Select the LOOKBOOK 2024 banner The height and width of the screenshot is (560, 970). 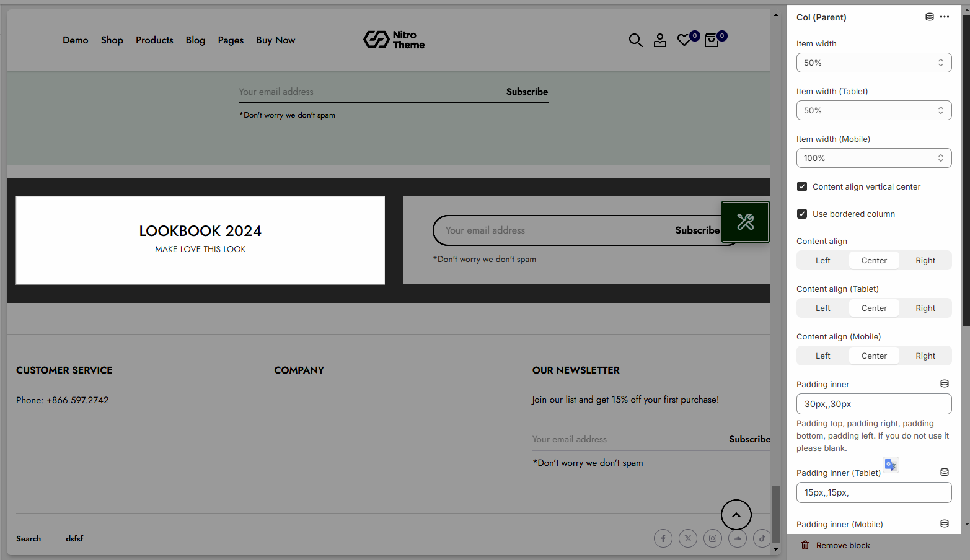coord(200,240)
